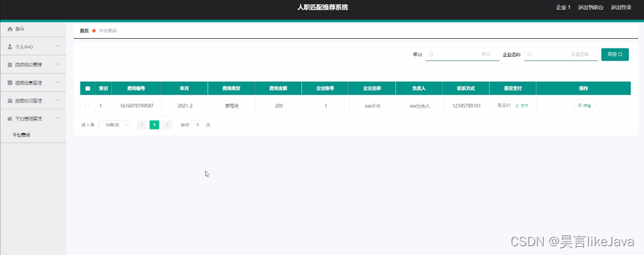The image size is (644, 255).
Task: Open the 应聘信息管理 sidebar menu
Action: point(33,82)
